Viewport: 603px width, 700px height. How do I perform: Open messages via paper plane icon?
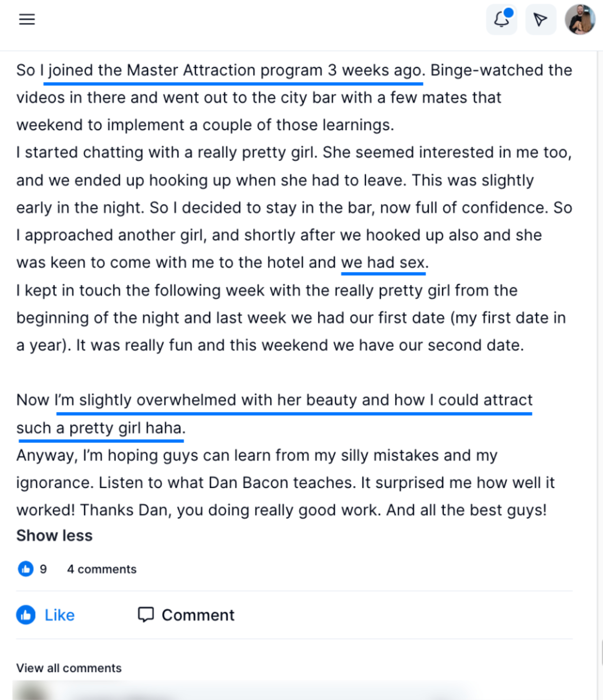541,19
